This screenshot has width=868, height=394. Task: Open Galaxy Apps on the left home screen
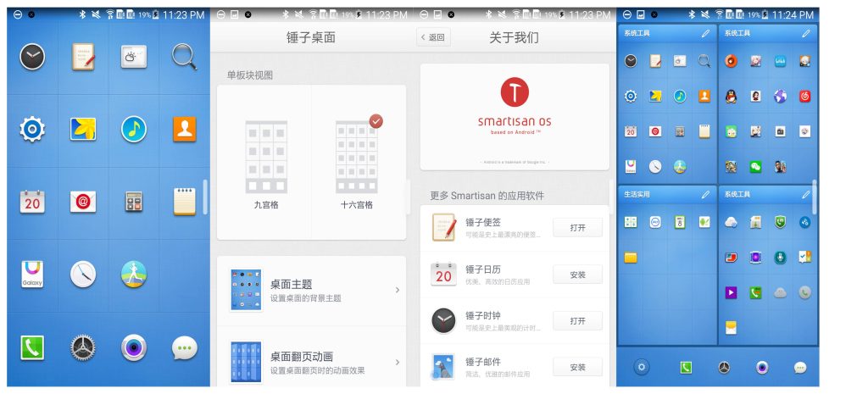pos(32,275)
